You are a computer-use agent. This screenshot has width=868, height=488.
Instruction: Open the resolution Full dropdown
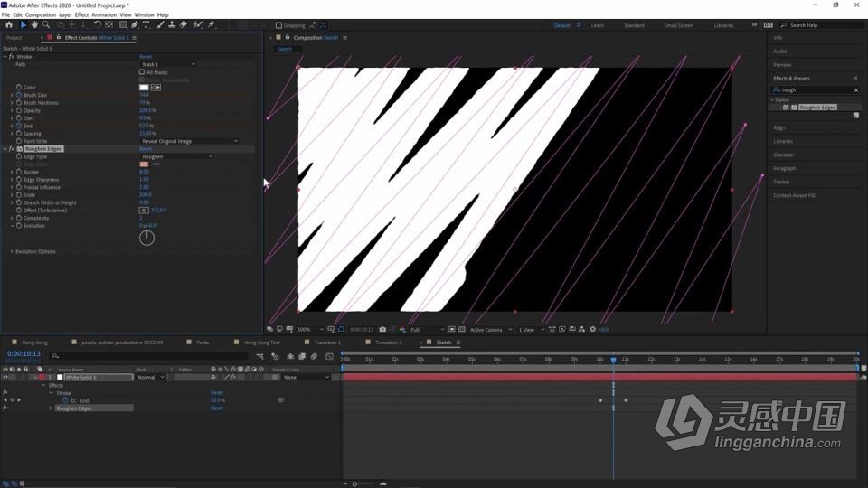click(x=426, y=329)
